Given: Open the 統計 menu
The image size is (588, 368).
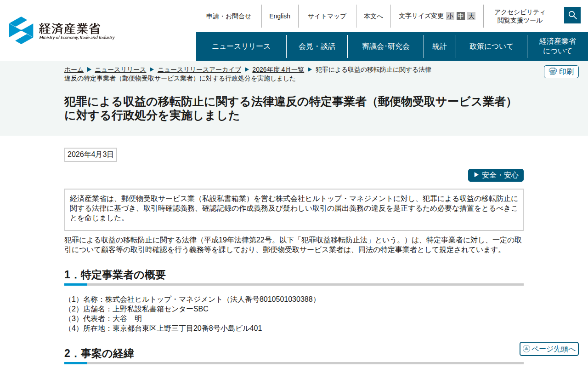Looking at the screenshot, I should click(x=440, y=46).
